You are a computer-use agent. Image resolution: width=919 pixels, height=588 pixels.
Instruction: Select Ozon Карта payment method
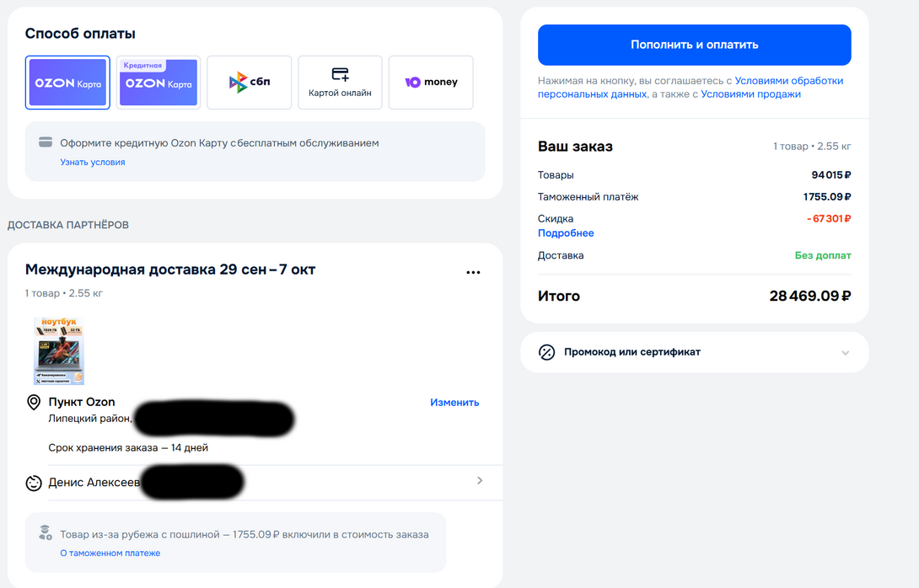67,83
